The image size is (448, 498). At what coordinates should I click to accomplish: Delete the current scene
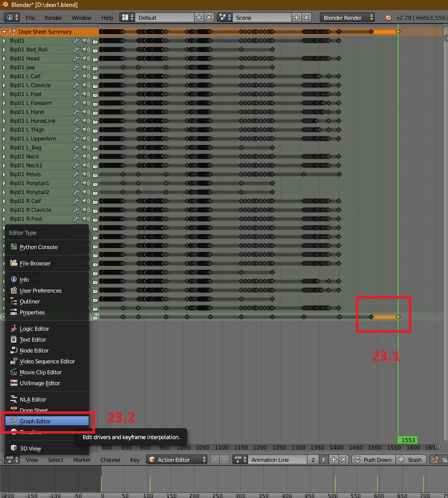[306, 17]
